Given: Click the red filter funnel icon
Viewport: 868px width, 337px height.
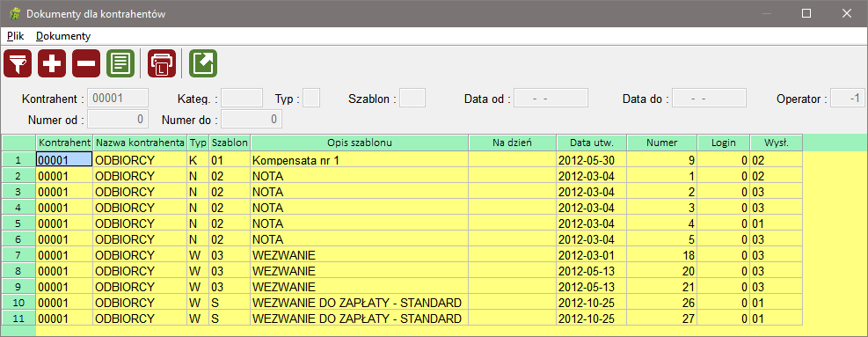Looking at the screenshot, I should 18,63.
